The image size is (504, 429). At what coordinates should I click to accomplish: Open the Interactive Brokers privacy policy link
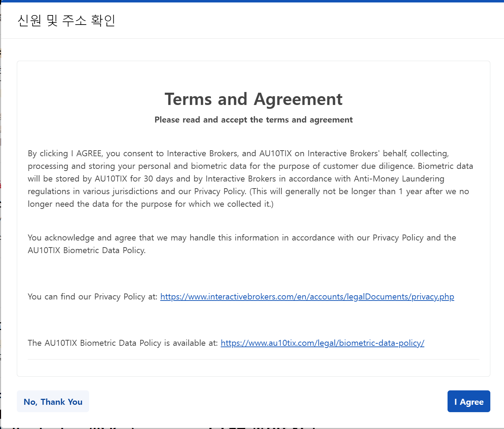point(307,297)
